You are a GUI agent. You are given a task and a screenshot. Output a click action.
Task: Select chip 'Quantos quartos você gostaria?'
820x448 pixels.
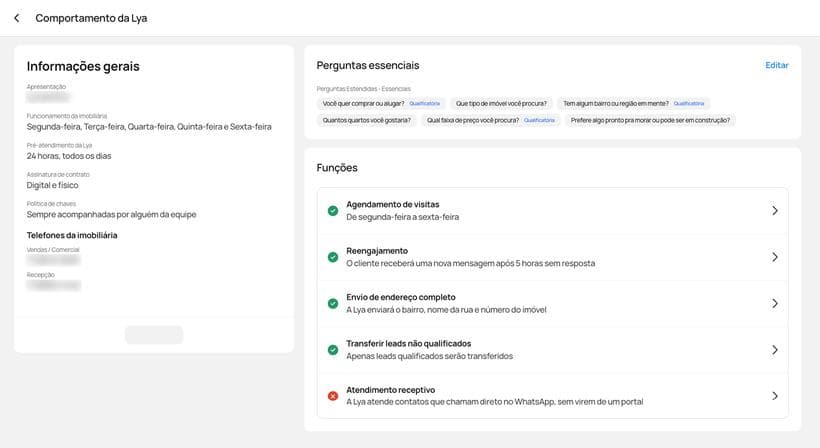367,120
